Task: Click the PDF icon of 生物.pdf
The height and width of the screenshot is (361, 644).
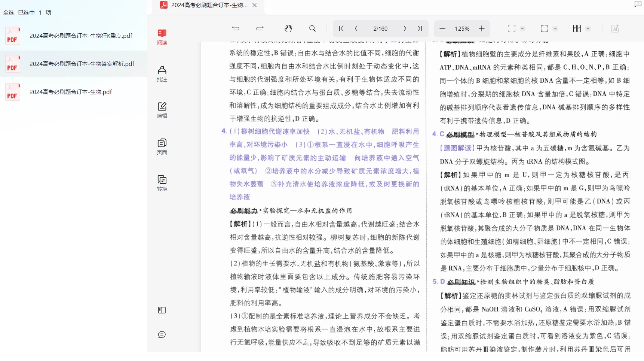Action: (12, 92)
